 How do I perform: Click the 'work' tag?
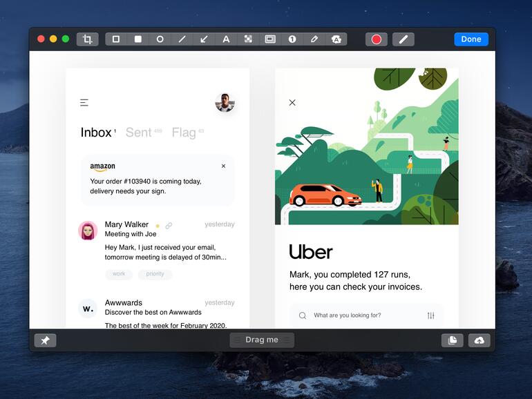pos(119,274)
